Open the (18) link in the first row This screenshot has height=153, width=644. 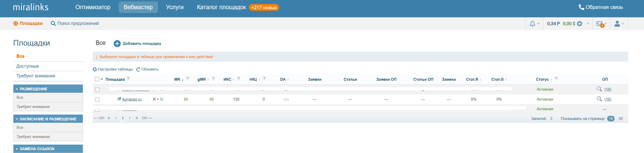click(x=608, y=89)
